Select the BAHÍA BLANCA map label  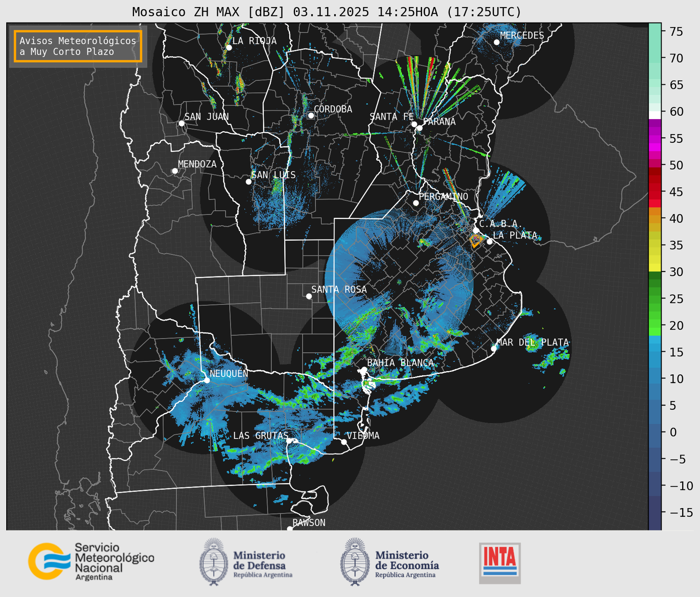[x=400, y=362]
